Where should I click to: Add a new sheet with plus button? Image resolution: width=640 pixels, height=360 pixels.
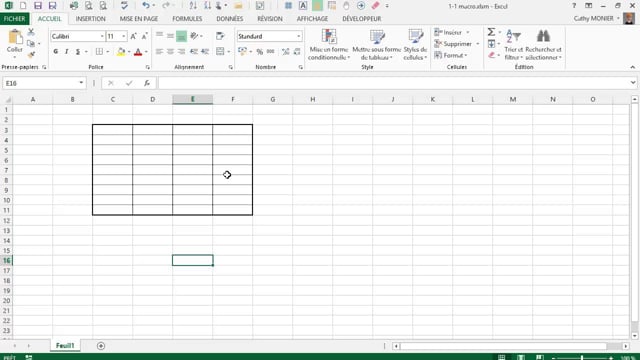101,346
